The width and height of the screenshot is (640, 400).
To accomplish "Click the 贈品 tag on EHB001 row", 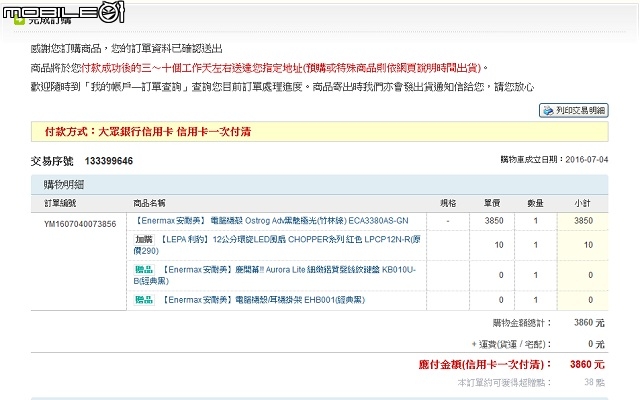I will point(144,300).
